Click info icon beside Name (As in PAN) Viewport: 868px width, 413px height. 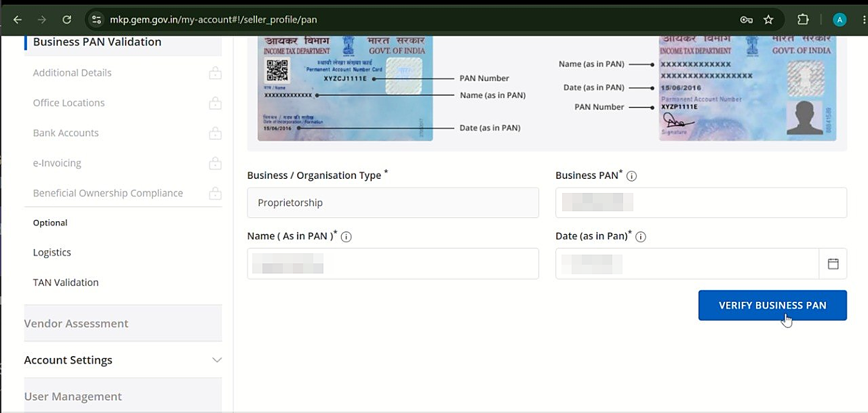(x=346, y=237)
